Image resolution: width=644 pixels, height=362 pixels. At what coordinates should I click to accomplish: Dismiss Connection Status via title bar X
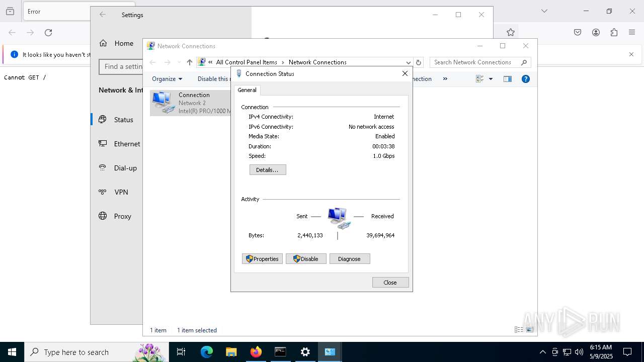tap(405, 73)
